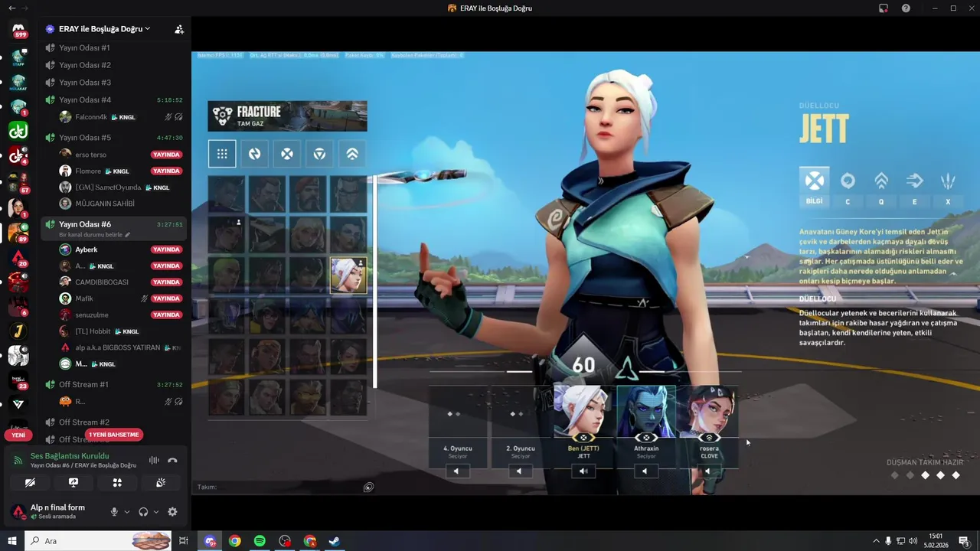Toggle microphone mute in user panel

pos(115,512)
